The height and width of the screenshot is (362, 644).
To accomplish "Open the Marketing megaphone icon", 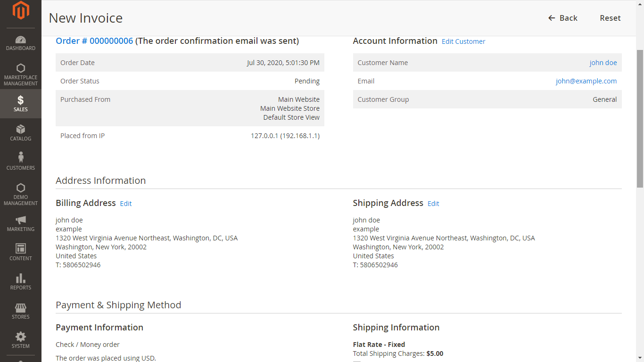I will click(x=21, y=220).
